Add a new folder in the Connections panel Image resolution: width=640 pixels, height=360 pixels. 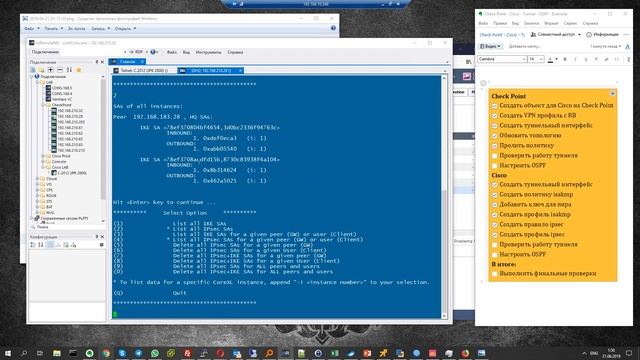41,70
